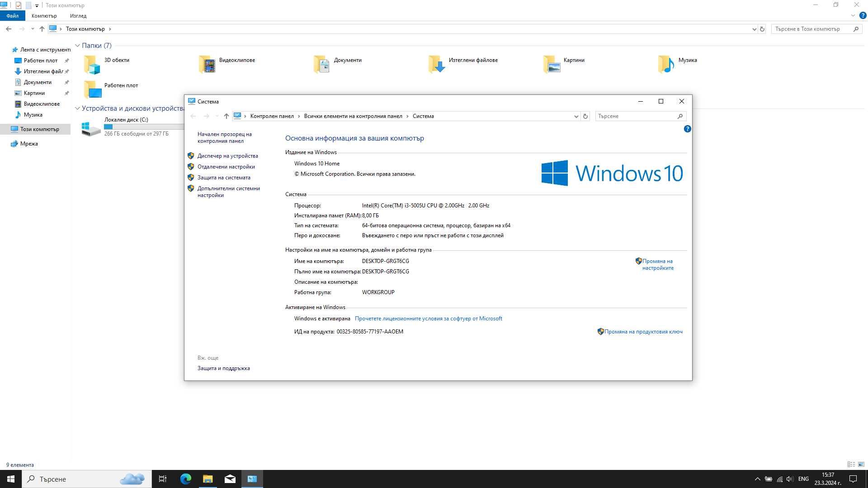
Task: Click the Търсене field in Система window
Action: [635, 116]
